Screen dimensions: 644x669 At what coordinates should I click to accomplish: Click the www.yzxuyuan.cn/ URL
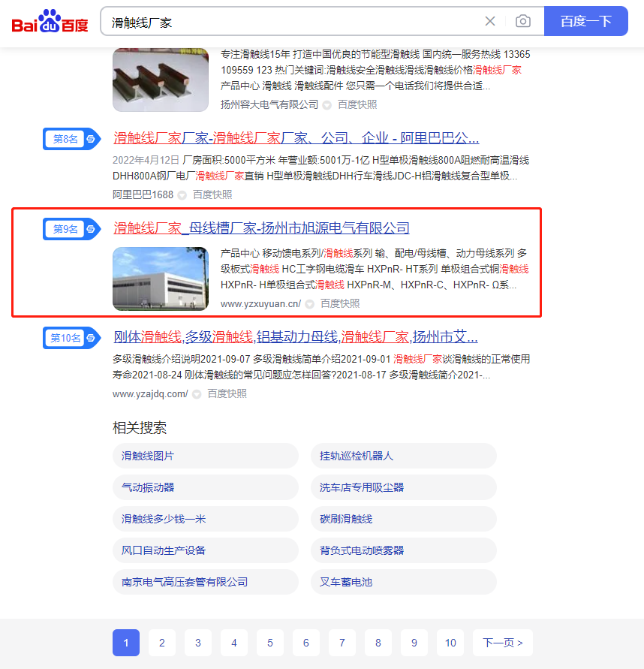pyautogui.click(x=260, y=304)
